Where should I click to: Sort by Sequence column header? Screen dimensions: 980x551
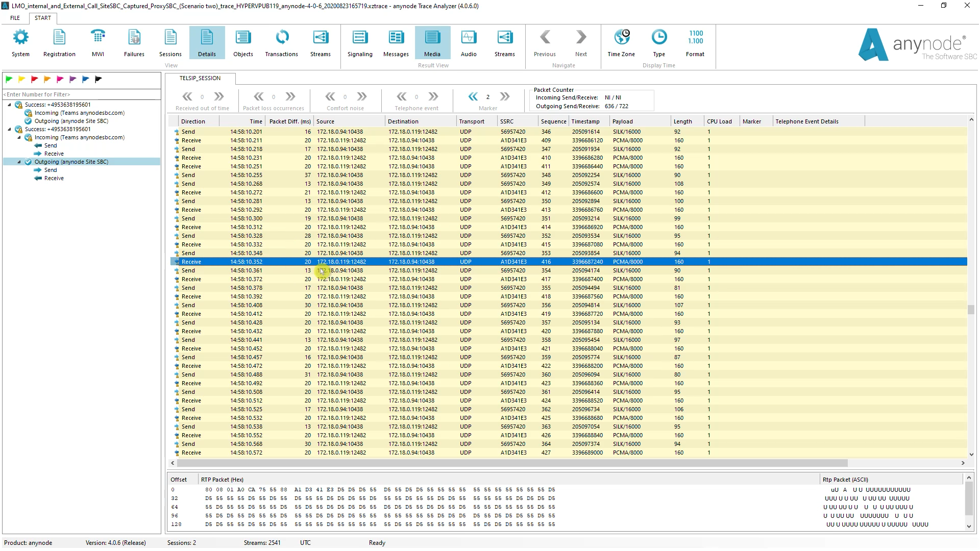click(553, 121)
